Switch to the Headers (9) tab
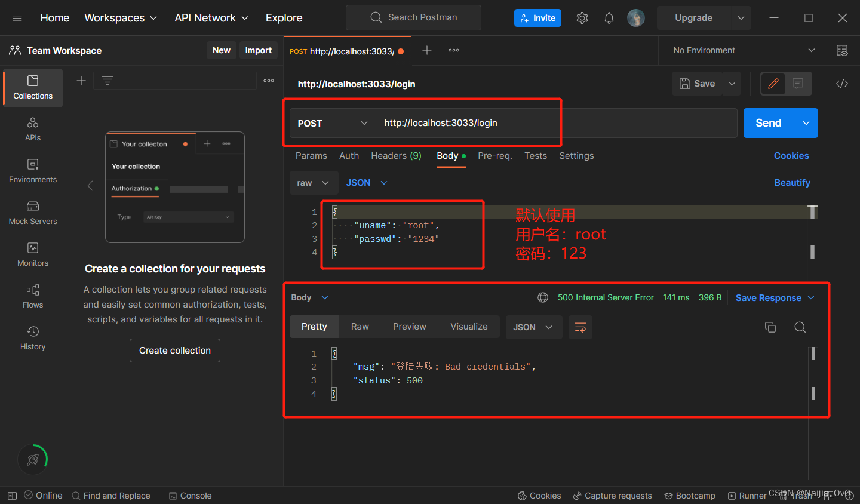 396,156
